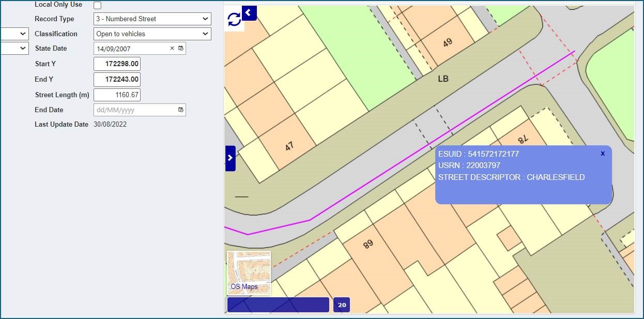Click the Street Length field
The width and height of the screenshot is (644, 319).
click(117, 95)
